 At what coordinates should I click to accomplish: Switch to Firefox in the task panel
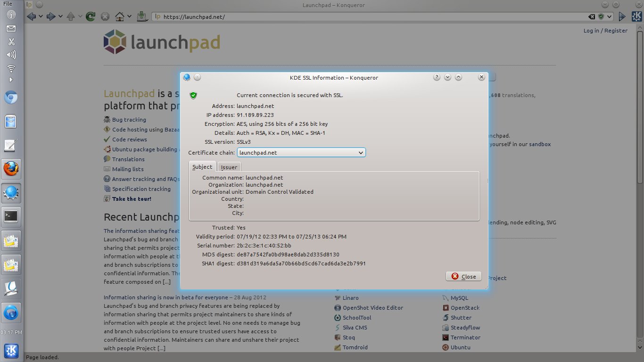11,169
